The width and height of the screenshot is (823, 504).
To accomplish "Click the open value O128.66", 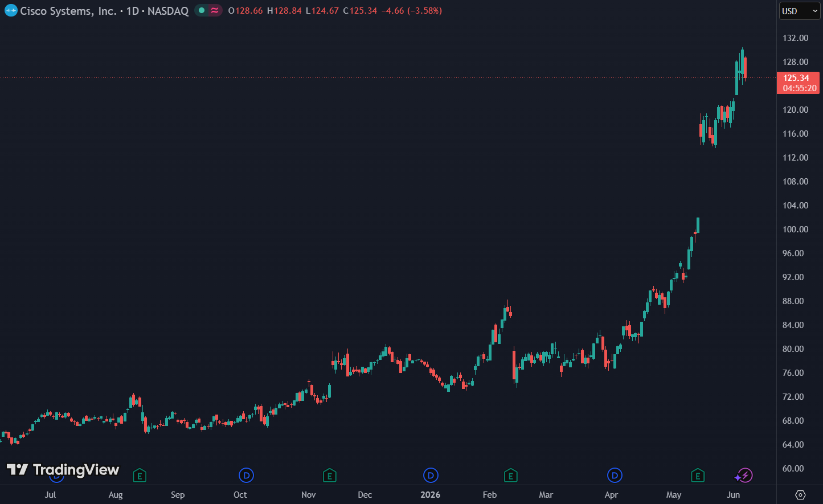I will (x=245, y=11).
